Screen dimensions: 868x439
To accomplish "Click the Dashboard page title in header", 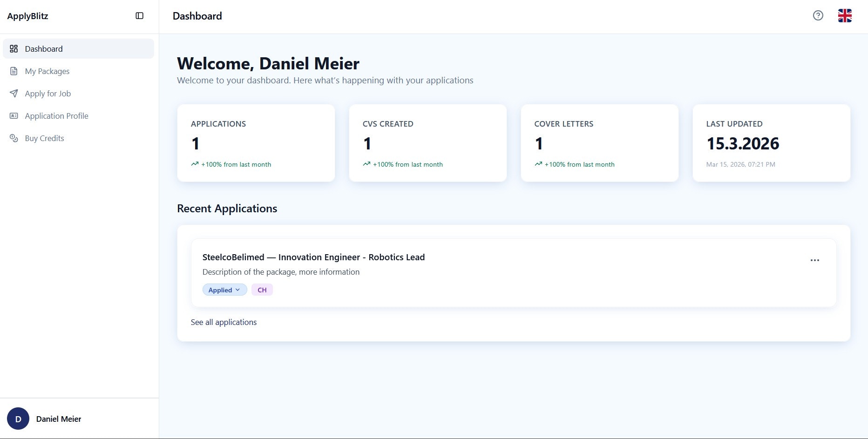I will (197, 16).
